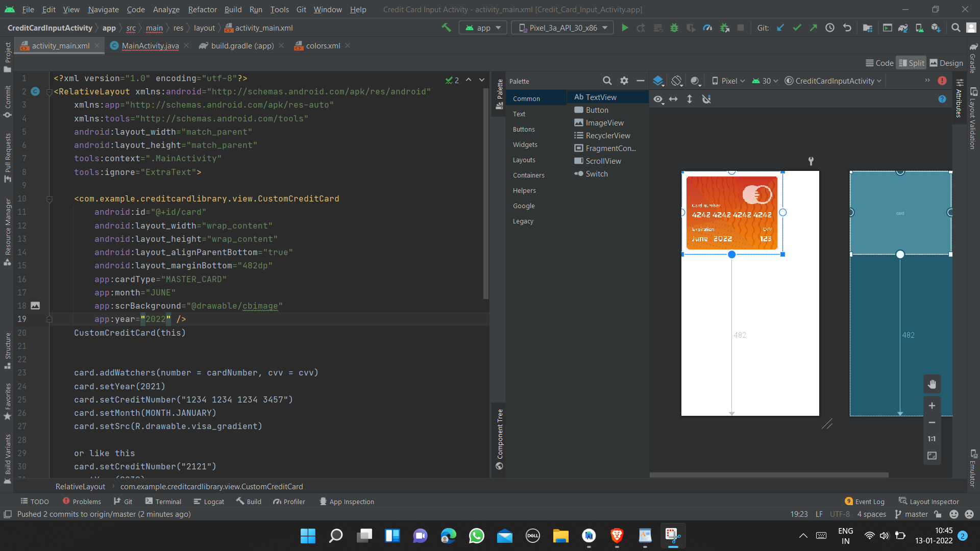Toggle view options with the eye icon
The width and height of the screenshot is (980, 551).
[x=658, y=99]
